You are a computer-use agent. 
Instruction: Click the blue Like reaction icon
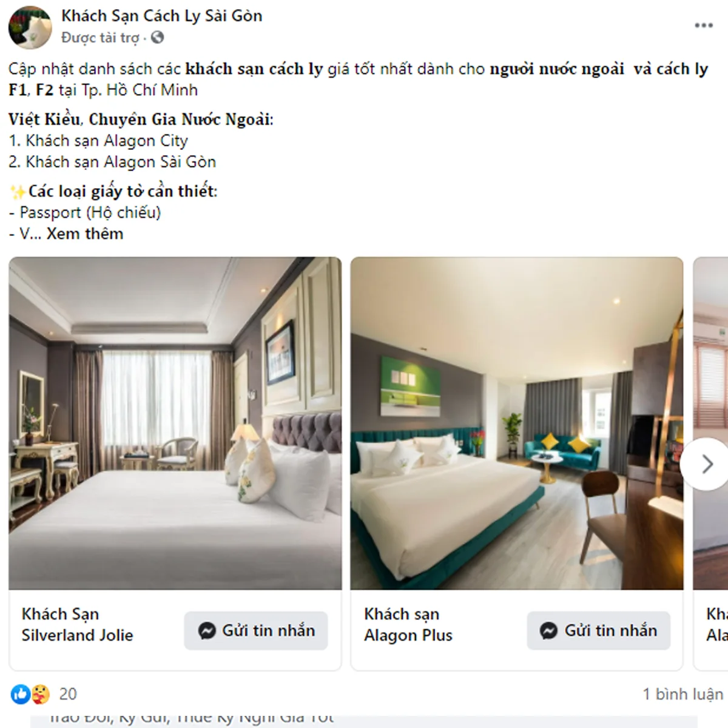pyautogui.click(x=21, y=694)
